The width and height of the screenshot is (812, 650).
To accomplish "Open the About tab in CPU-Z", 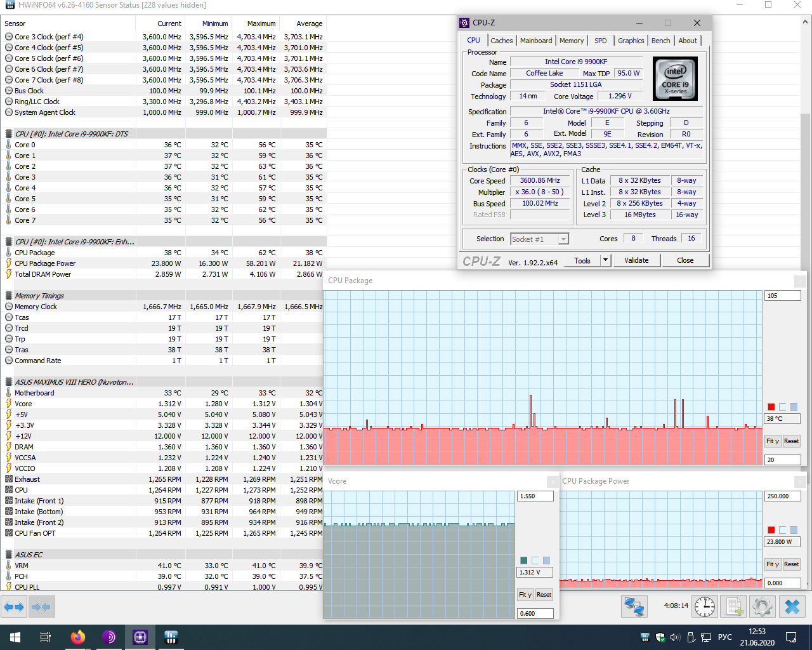I will tap(688, 41).
